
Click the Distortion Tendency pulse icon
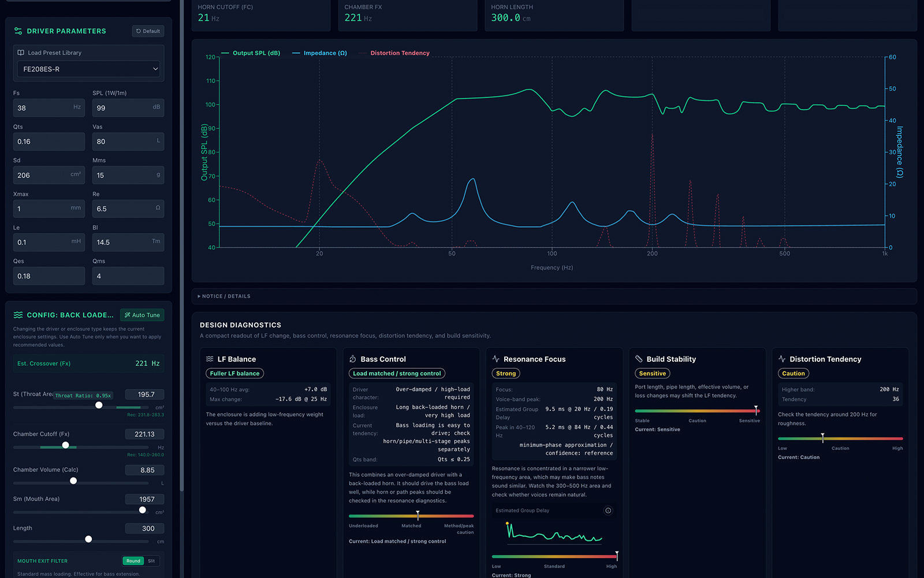point(782,359)
